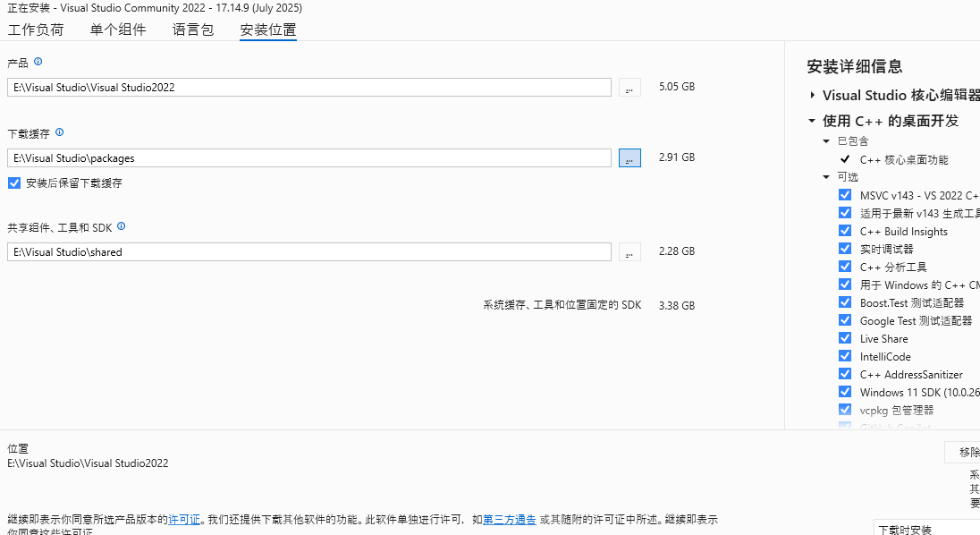Select the 安装位置 tab
Viewport: 980px width, 535px height.
click(268, 30)
